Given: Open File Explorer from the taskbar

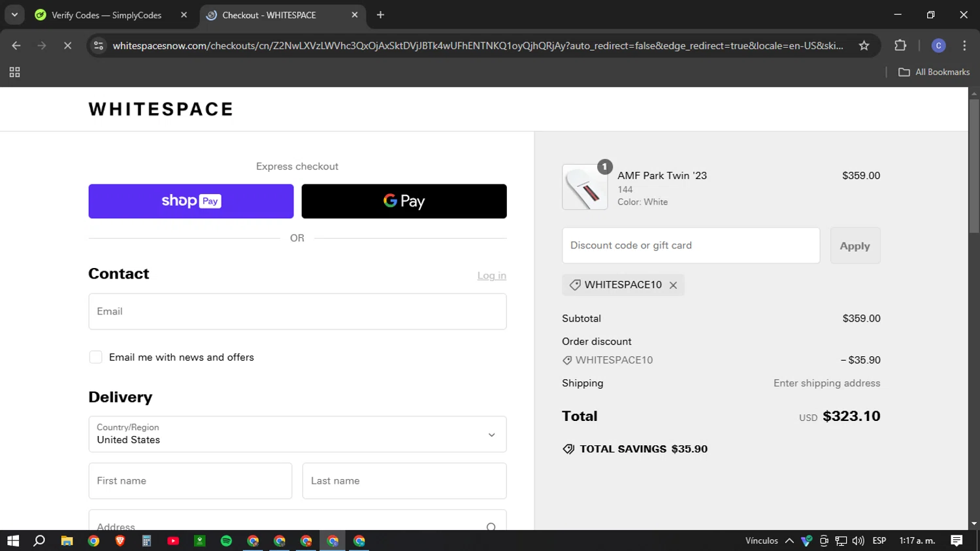Looking at the screenshot, I should tap(67, 541).
